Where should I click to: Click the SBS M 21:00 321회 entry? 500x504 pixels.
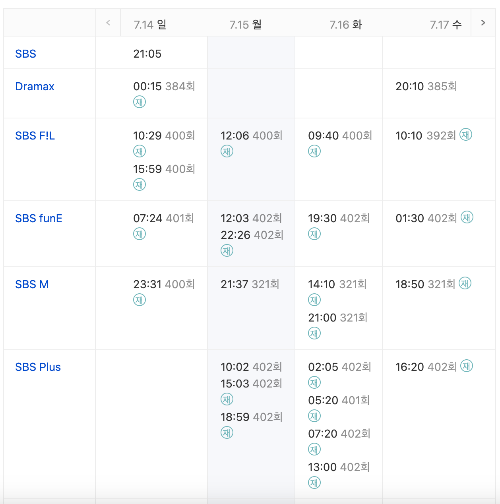338,318
